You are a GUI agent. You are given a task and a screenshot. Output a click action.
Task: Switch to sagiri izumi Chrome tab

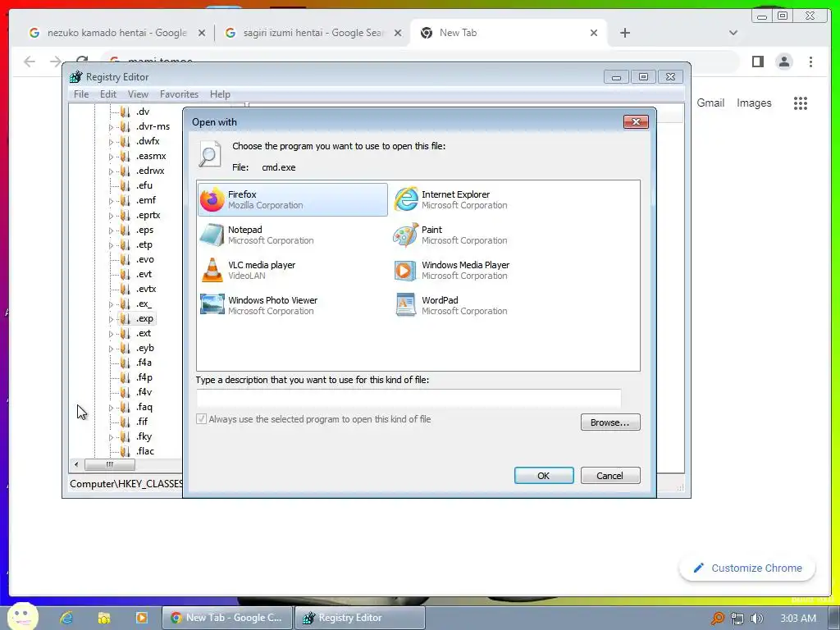(x=313, y=33)
